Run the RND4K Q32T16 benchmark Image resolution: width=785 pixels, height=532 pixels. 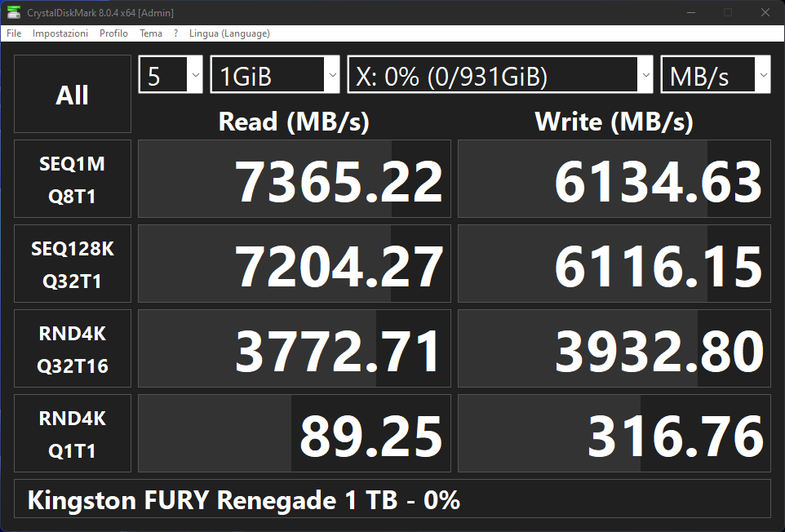click(x=73, y=348)
